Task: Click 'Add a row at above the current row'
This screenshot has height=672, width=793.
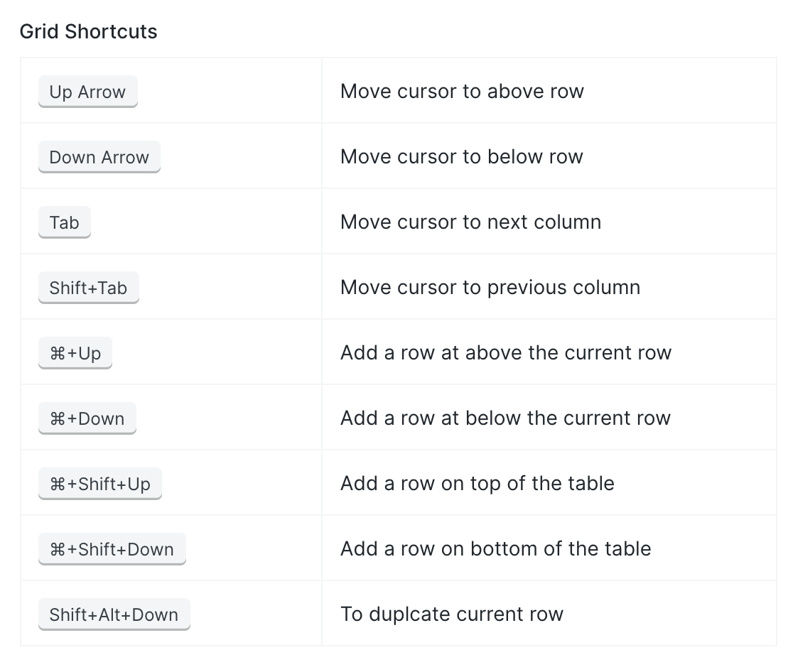Action: click(x=506, y=353)
